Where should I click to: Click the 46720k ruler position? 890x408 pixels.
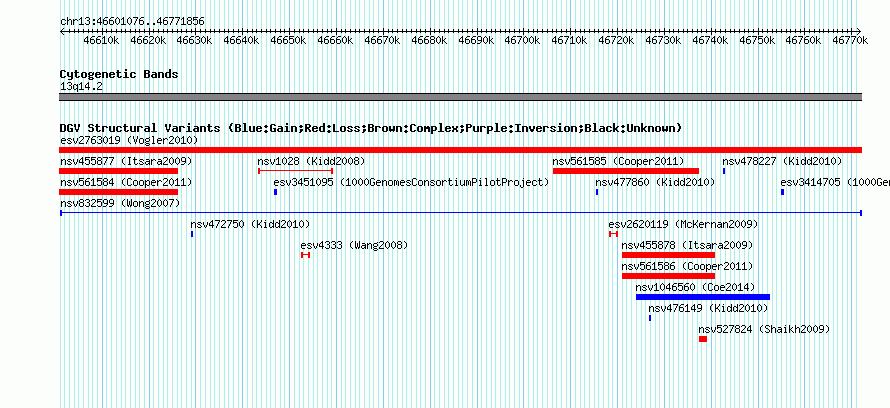pos(617,40)
